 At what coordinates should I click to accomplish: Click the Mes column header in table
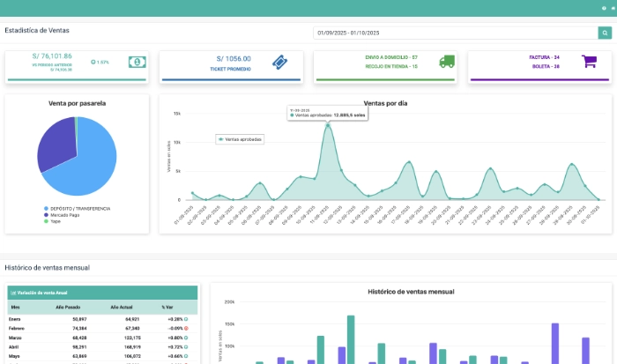(15, 308)
